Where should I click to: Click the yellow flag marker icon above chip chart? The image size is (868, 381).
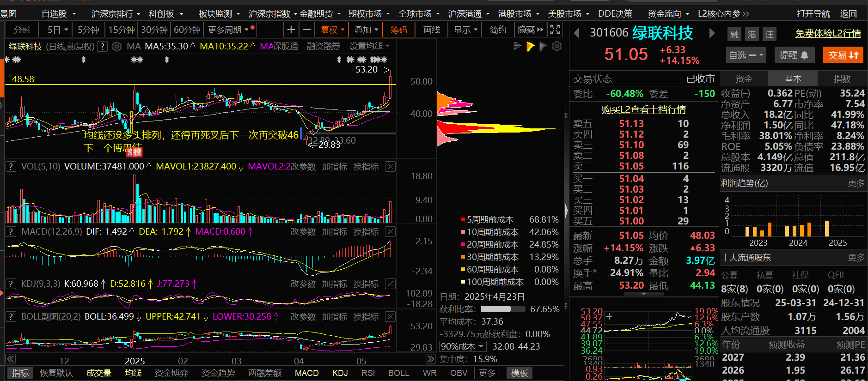click(530, 46)
